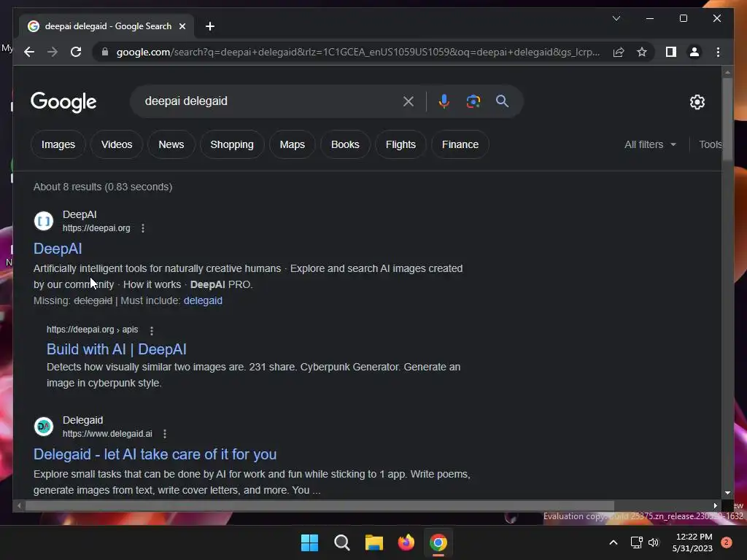Click the horizontal scroll right arrow
This screenshot has width=747, height=560.
pyautogui.click(x=715, y=506)
